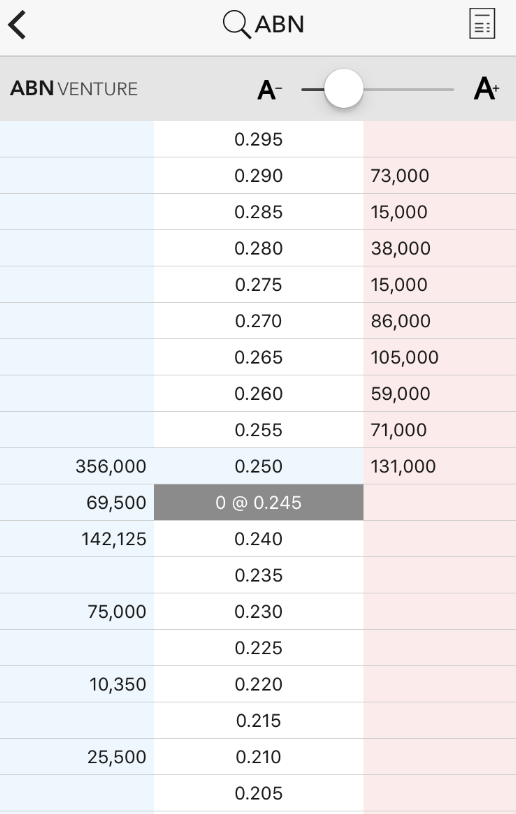
Task: Select the 0 @ 0.245 last price cell
Action: 259,503
